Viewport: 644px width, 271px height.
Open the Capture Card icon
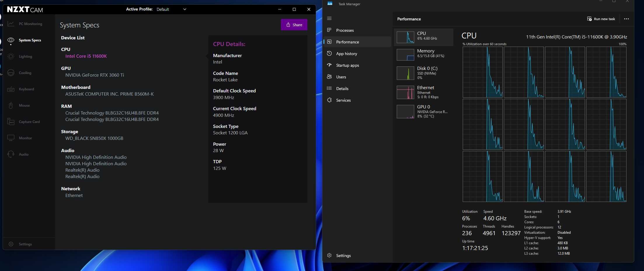pos(11,122)
